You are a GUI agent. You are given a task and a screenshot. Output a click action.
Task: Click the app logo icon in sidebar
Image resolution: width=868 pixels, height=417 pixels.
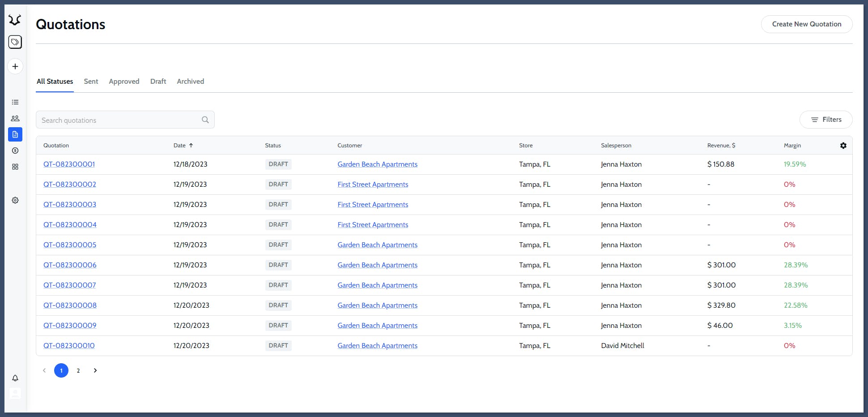coord(15,20)
